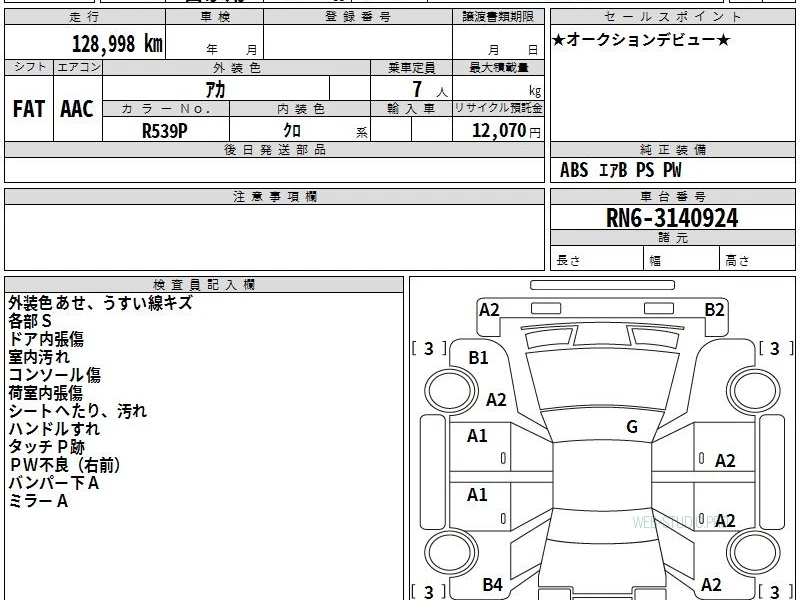Screen dimensions: 800x600
Task: Select the seating capacity value 7 人
Action: click(430, 90)
